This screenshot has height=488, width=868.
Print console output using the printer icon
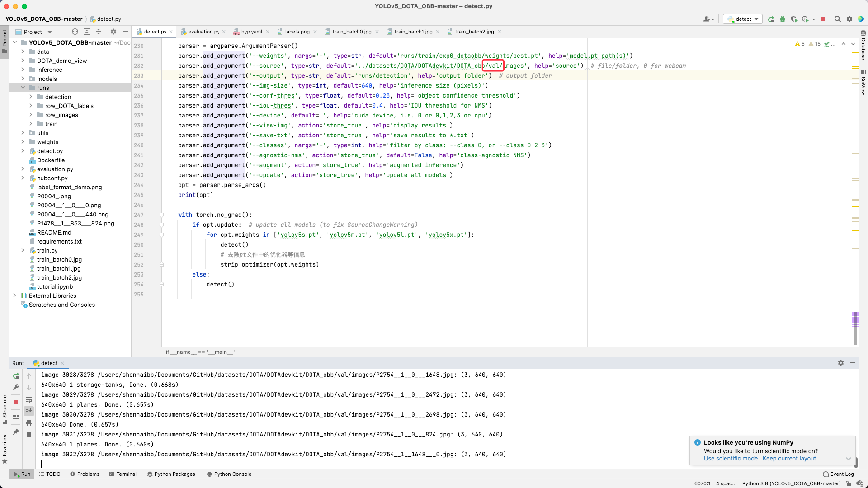(x=29, y=423)
